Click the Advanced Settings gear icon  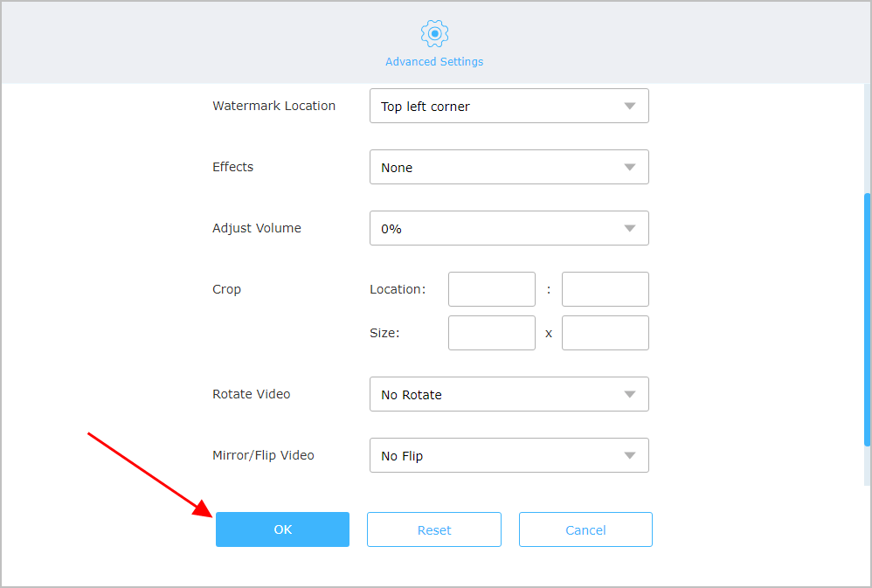[434, 34]
